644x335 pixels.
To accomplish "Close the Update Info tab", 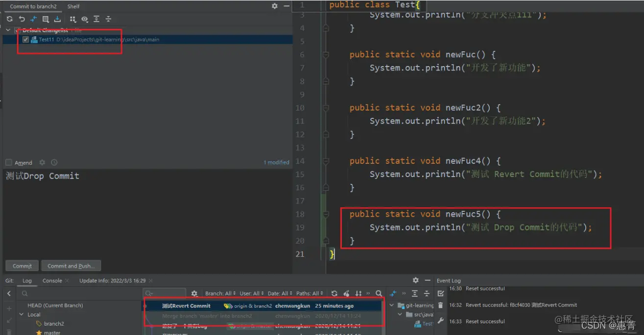I will (150, 281).
